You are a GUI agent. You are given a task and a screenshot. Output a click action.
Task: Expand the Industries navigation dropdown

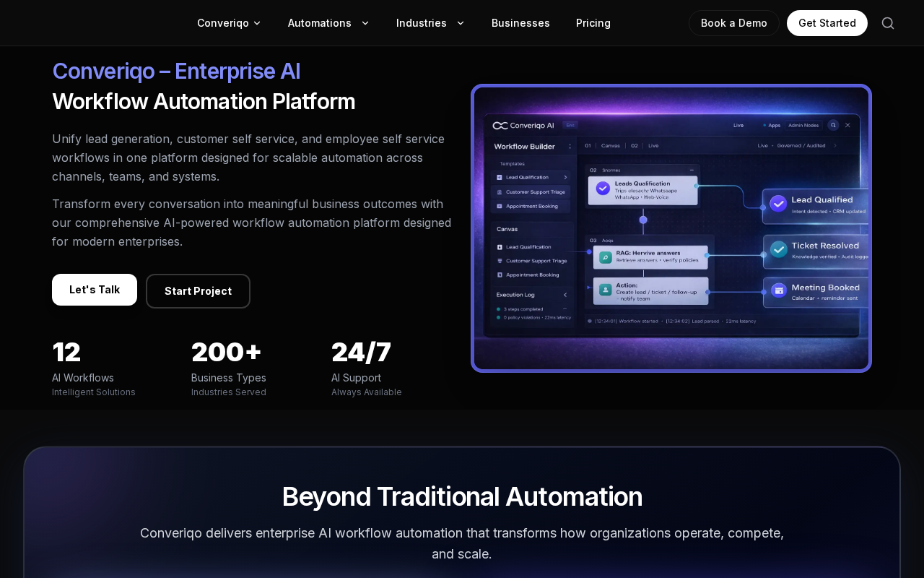click(430, 23)
